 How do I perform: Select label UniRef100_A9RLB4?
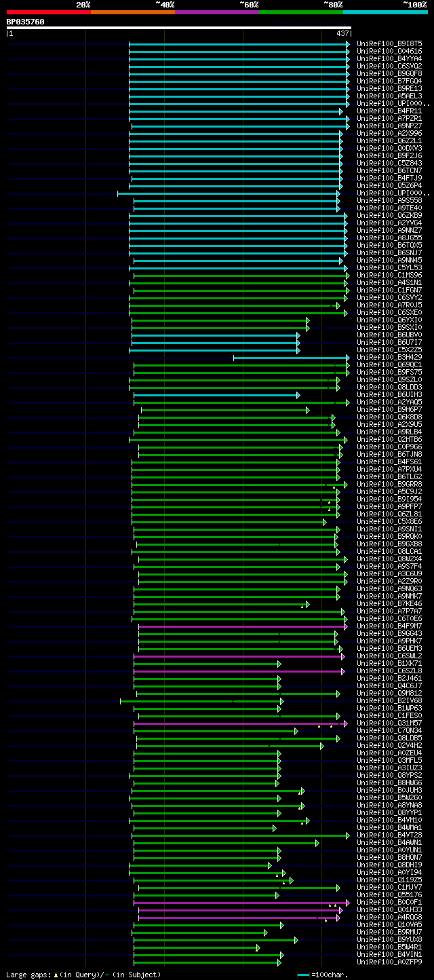pos(389,432)
